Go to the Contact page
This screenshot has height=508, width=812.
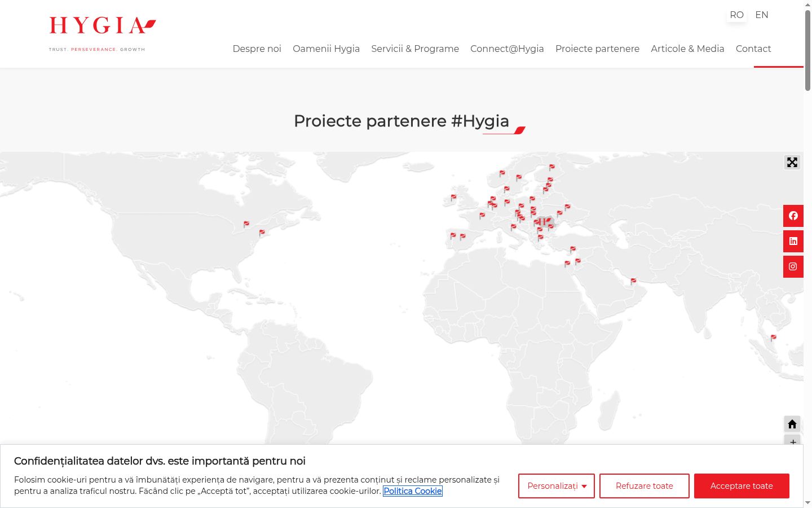(753, 49)
